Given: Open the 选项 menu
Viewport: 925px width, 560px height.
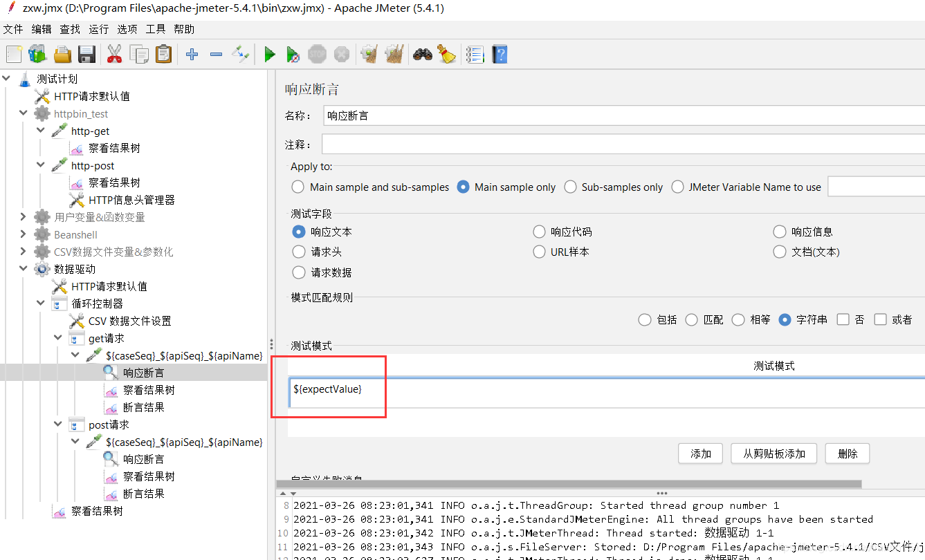Looking at the screenshot, I should (127, 29).
